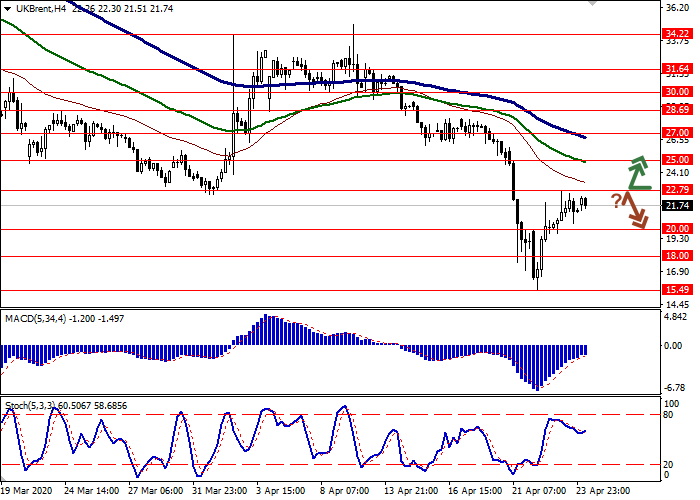Open the UKBrent,H4 symbol dropdown triangle

point(6,7)
